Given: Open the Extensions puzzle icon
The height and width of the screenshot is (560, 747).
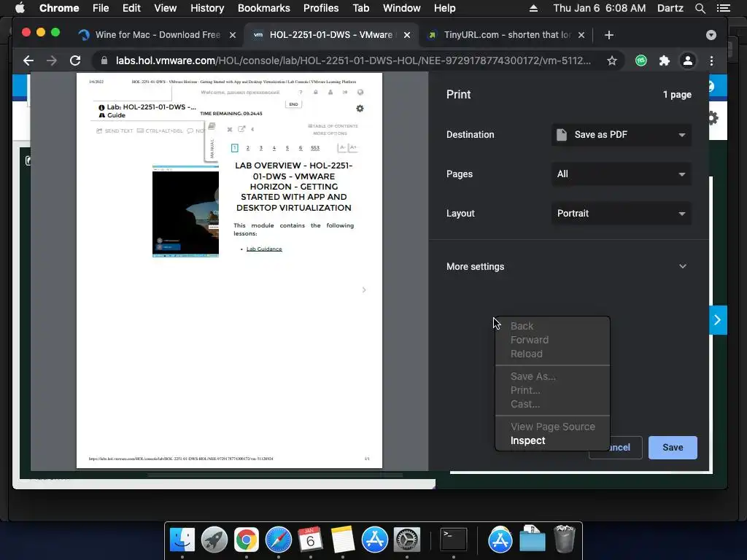Looking at the screenshot, I should 664,61.
